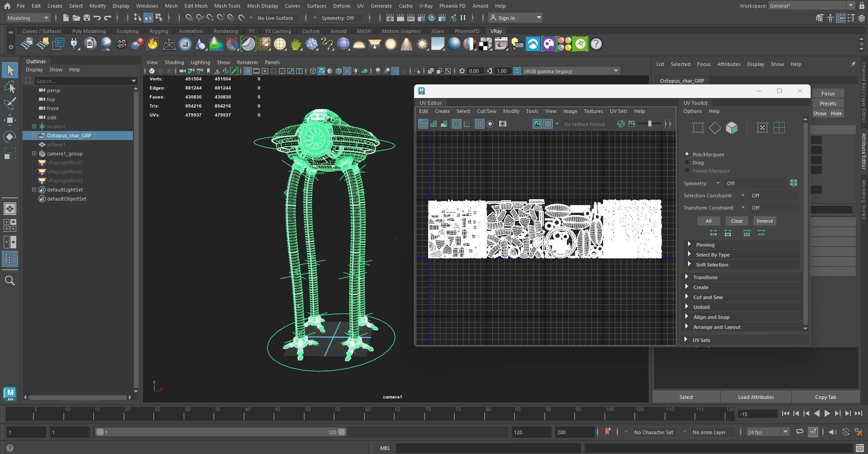Click the search magnifier icon in left toolbox

click(9, 281)
